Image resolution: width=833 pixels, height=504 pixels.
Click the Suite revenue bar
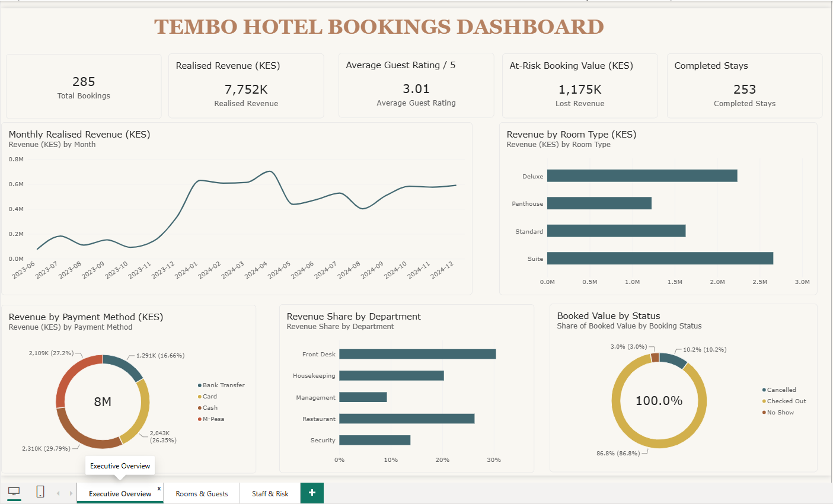tap(660, 259)
